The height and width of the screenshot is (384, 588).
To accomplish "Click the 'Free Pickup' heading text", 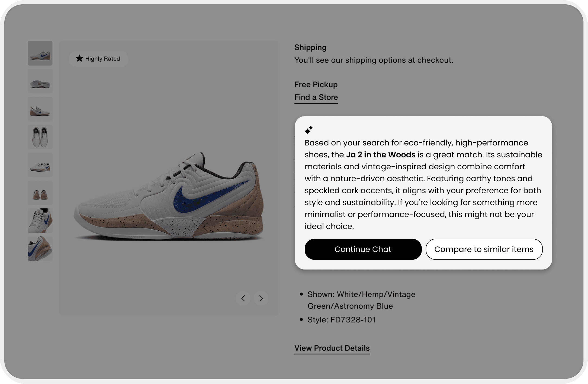I will pos(316,84).
